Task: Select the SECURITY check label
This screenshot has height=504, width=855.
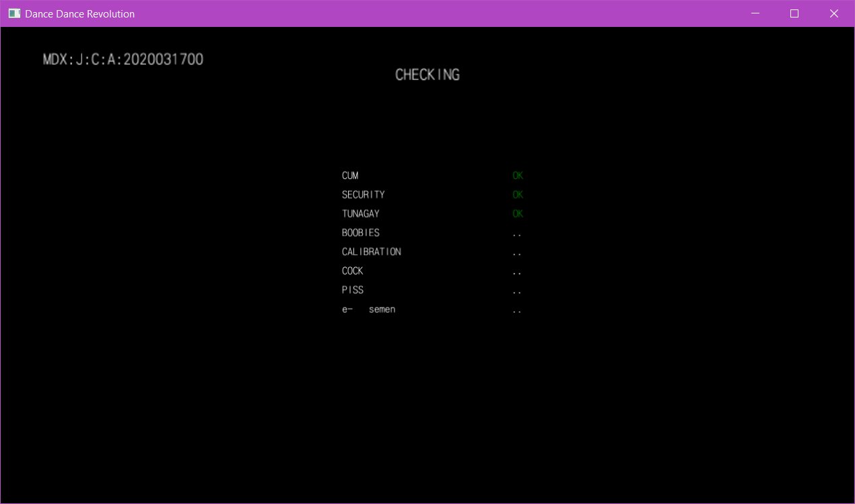Action: [x=363, y=194]
